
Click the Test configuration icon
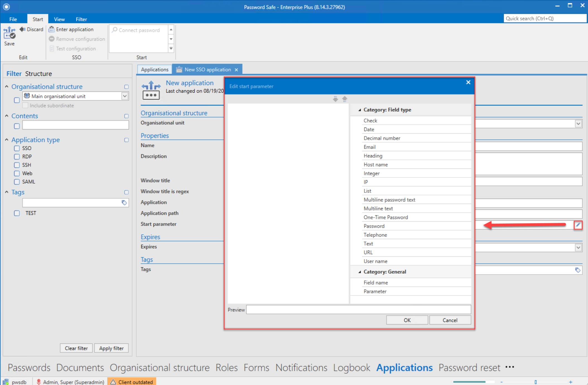[52, 49]
